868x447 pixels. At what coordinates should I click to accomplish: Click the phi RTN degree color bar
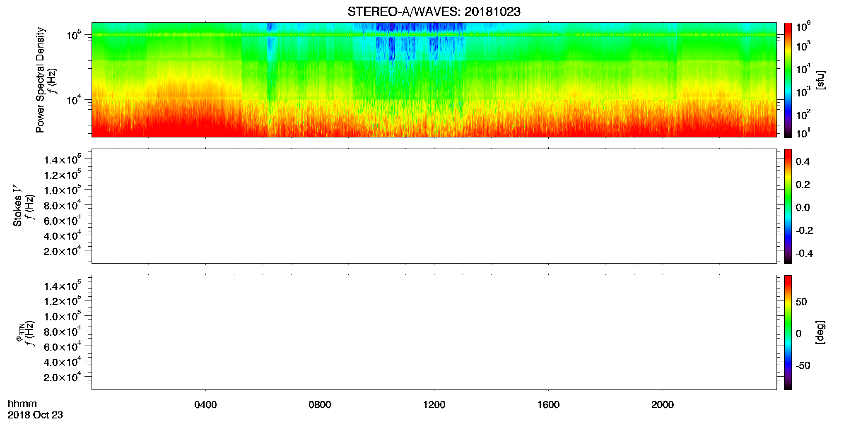coord(788,332)
